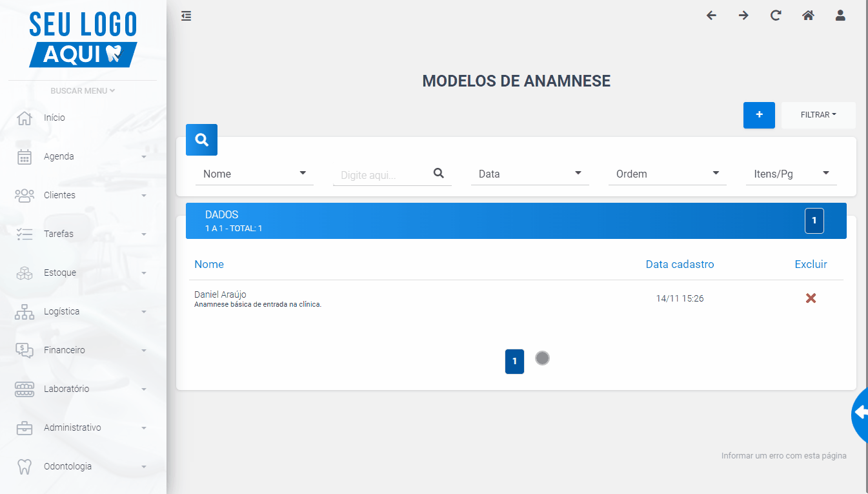Expand the Administrativo menu arrow
868x494 pixels.
[144, 428]
